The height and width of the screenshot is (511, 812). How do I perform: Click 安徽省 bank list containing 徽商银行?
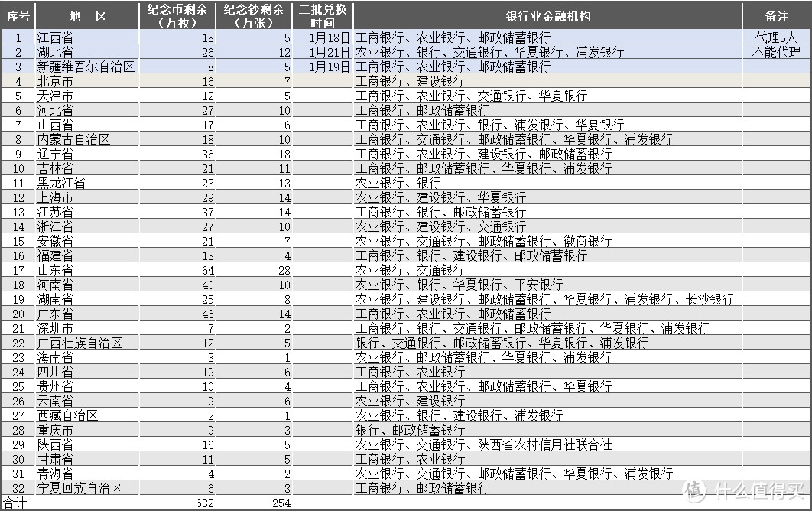point(483,241)
